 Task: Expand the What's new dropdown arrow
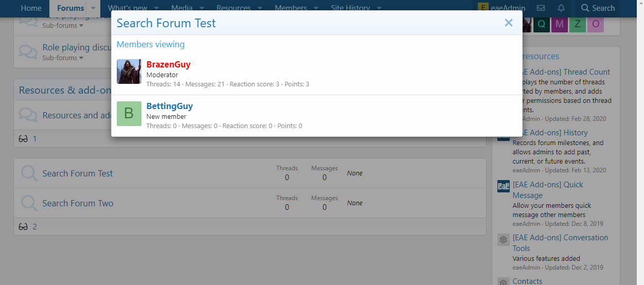click(x=157, y=8)
